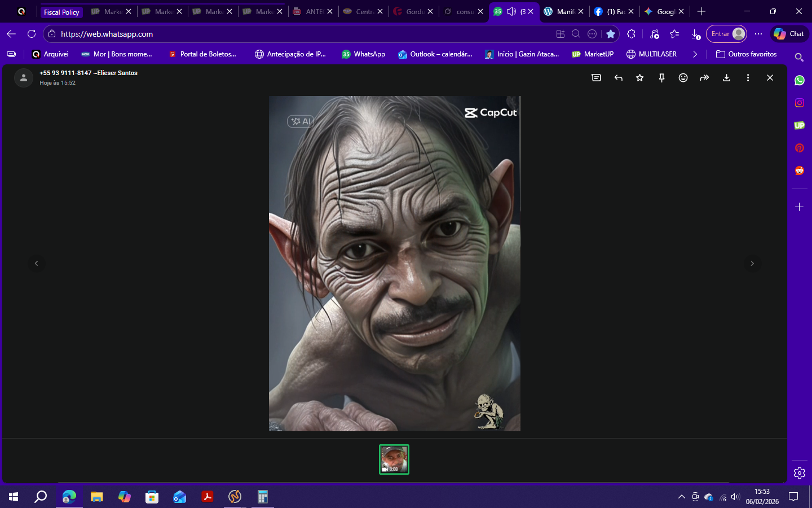Download the image from viewer toolbar
Image resolution: width=812 pixels, height=508 pixels.
pyautogui.click(x=726, y=78)
